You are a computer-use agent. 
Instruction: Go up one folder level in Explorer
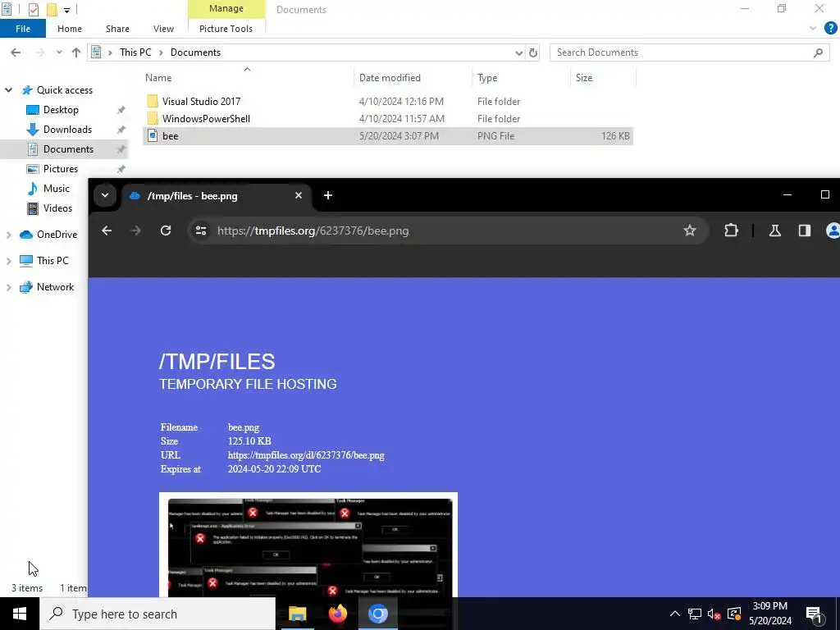click(76, 52)
